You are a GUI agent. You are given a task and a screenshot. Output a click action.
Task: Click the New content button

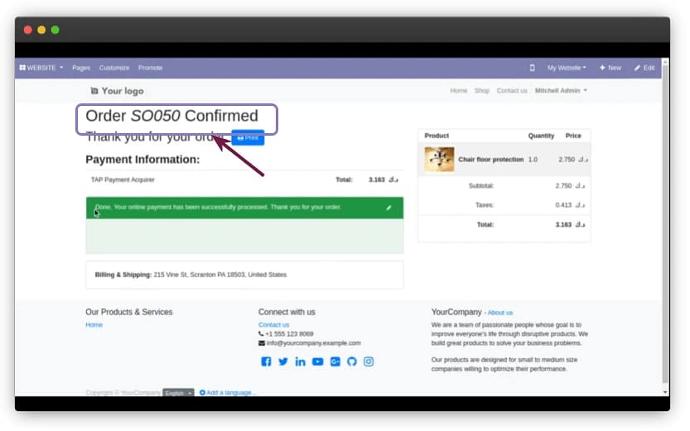[610, 68]
